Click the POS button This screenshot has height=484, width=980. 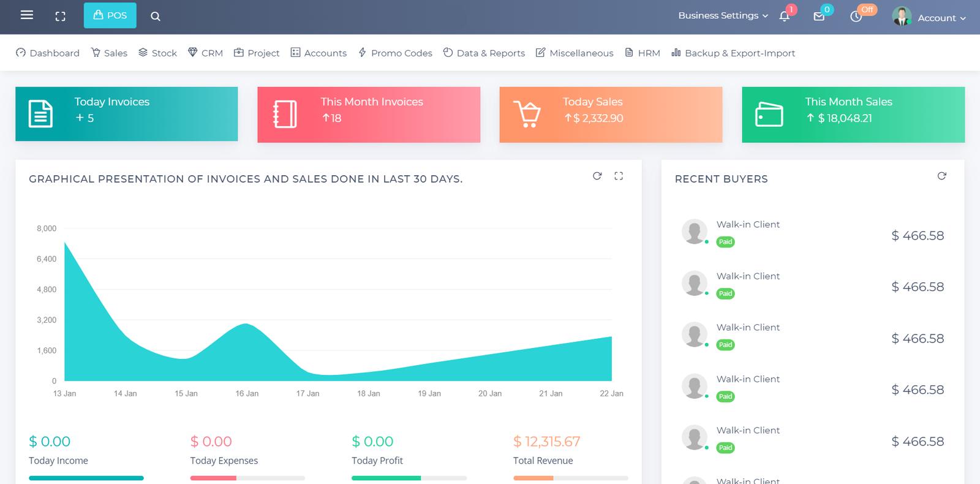pos(110,16)
